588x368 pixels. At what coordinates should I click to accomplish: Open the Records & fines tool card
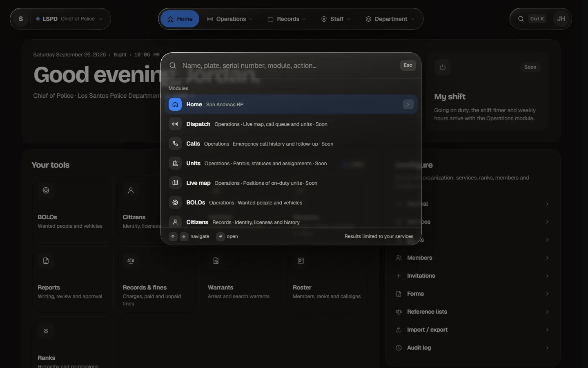[158, 280]
